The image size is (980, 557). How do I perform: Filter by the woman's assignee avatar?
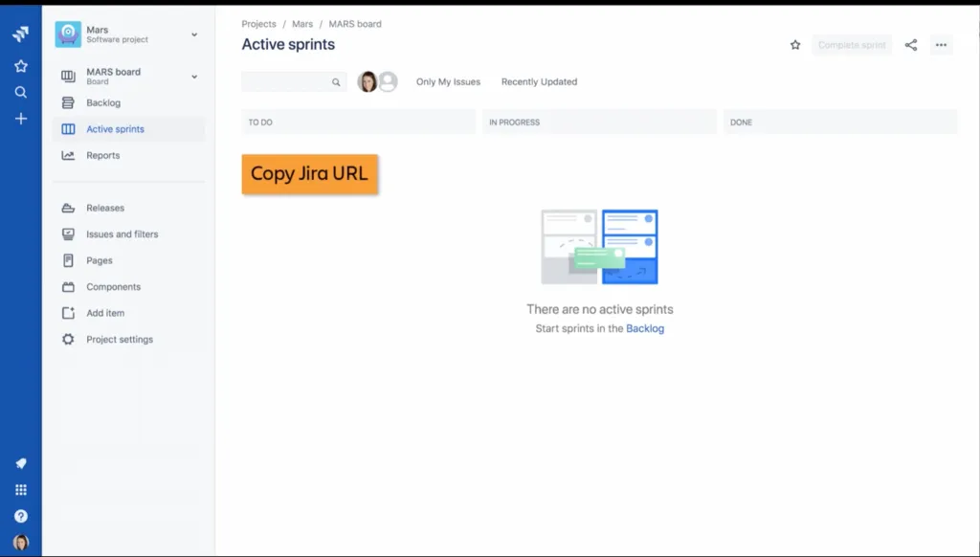367,81
